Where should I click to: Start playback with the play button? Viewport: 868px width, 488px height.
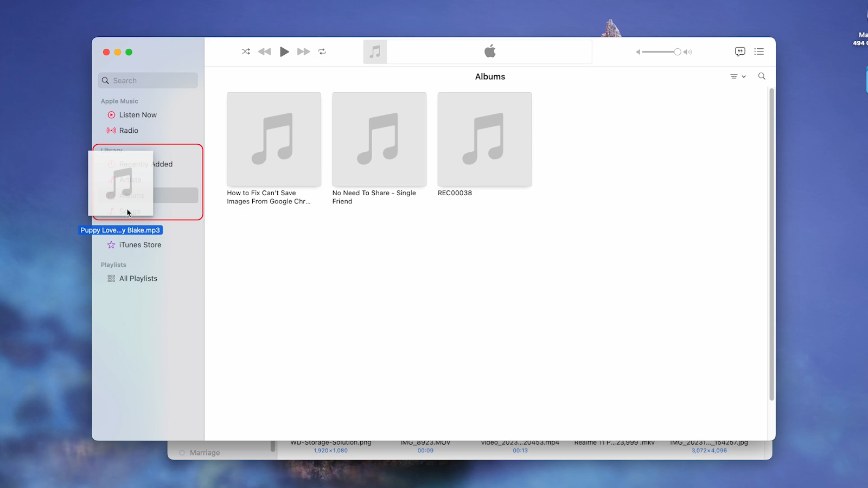click(x=284, y=52)
